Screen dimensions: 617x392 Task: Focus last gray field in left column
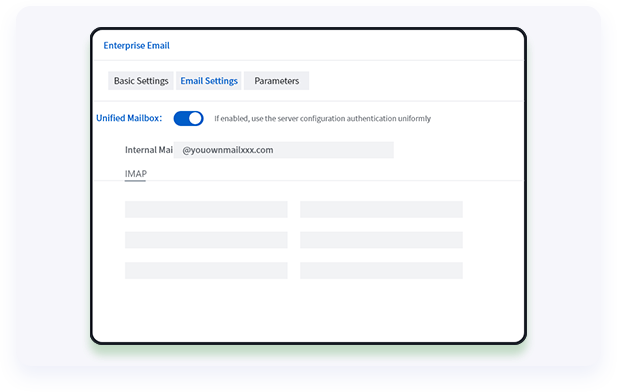click(x=206, y=271)
